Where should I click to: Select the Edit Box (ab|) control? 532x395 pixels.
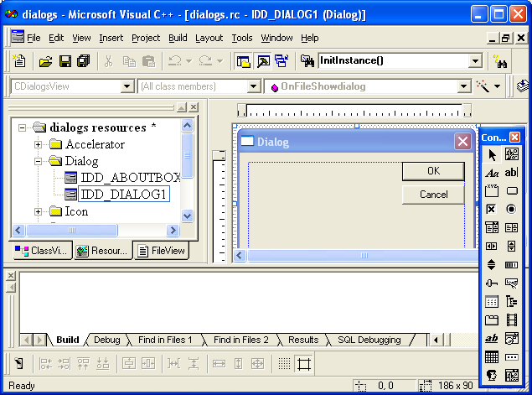pyautogui.click(x=512, y=173)
